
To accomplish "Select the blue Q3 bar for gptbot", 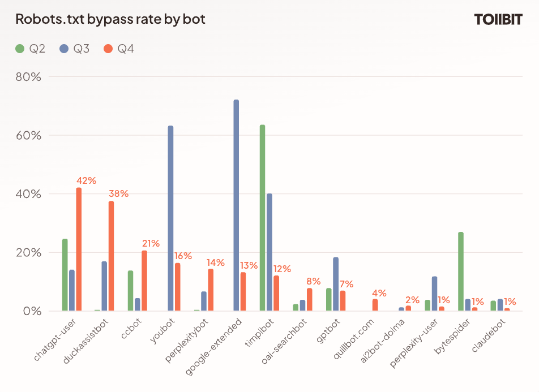I will click(x=336, y=284).
